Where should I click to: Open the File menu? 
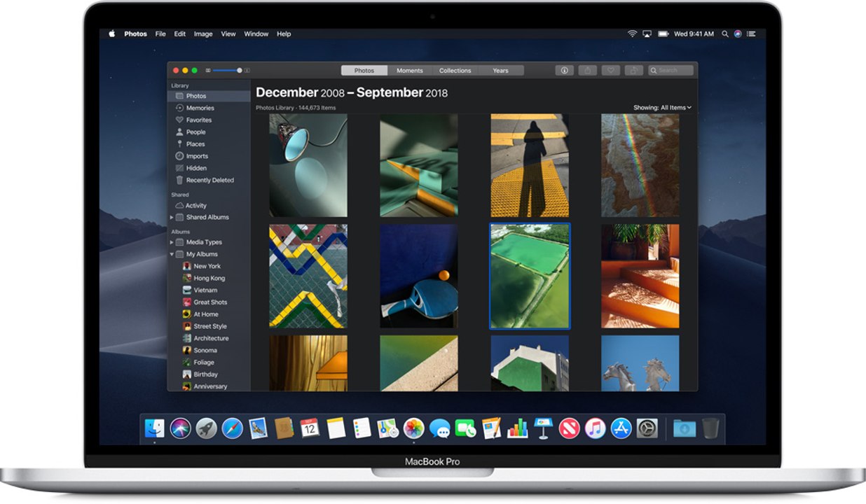(x=160, y=34)
